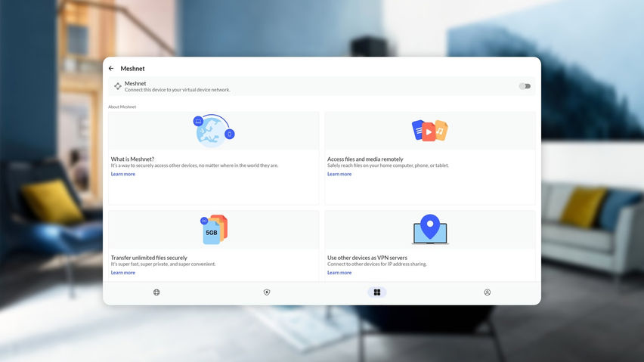
Task: Click the 'Use other devices as VPN servers' heading
Action: (x=367, y=258)
